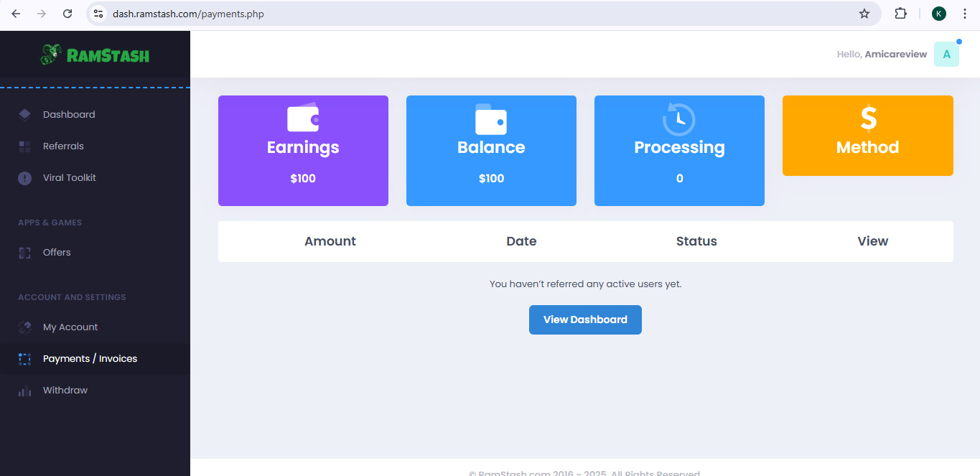Screen dimensions: 980x476
Task: Open the orange Method card
Action: pyautogui.click(x=867, y=136)
